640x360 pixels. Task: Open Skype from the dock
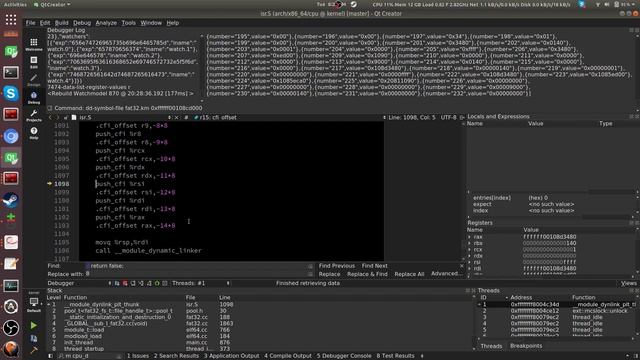click(x=11, y=93)
